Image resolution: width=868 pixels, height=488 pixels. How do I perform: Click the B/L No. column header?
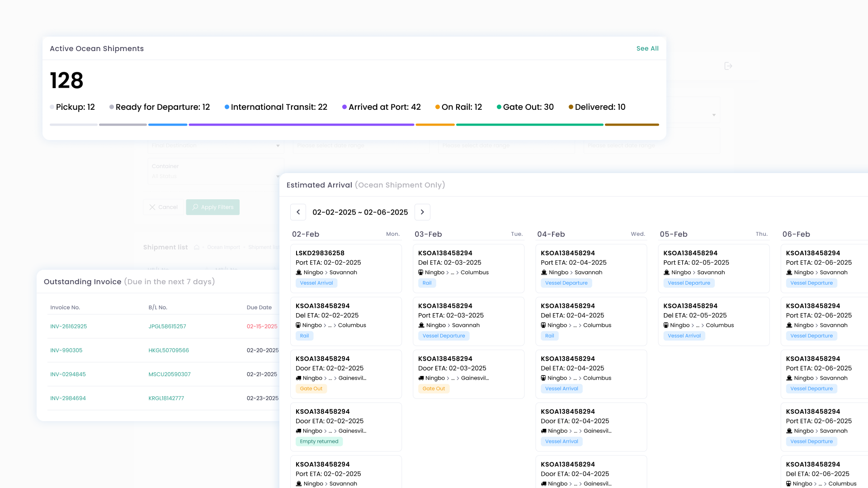click(x=158, y=307)
